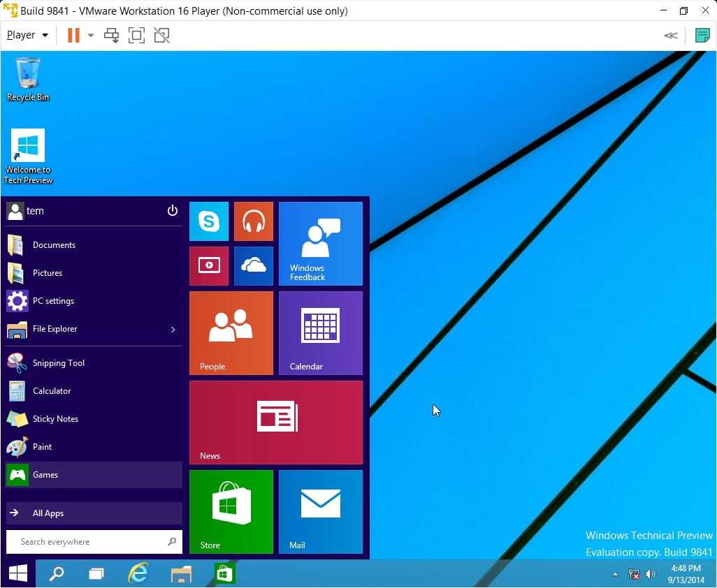Viewport: 717px width, 588px height.
Task: Open the OneDrive cloud tile
Action: tap(254, 266)
